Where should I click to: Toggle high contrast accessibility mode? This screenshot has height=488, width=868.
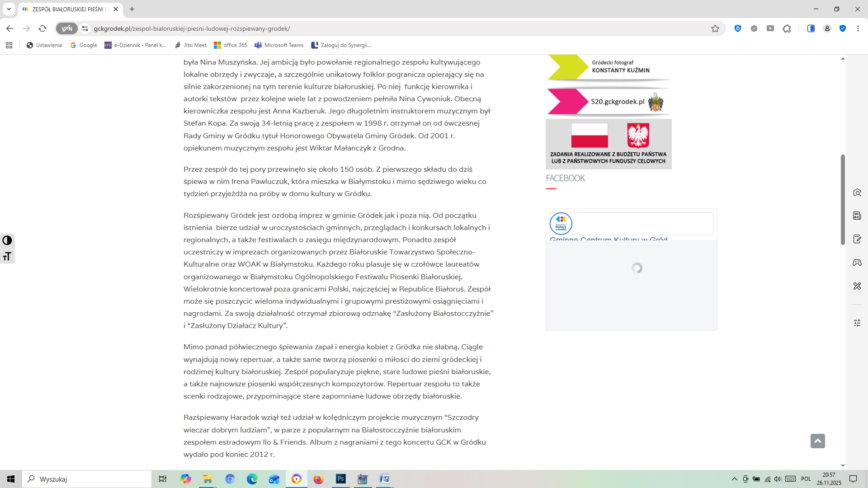coord(7,240)
